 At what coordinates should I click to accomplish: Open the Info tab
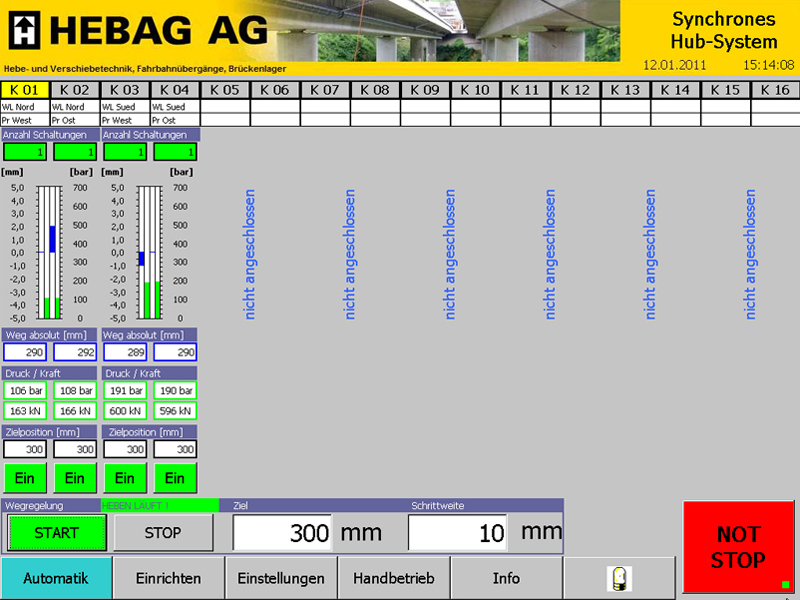[x=507, y=578]
